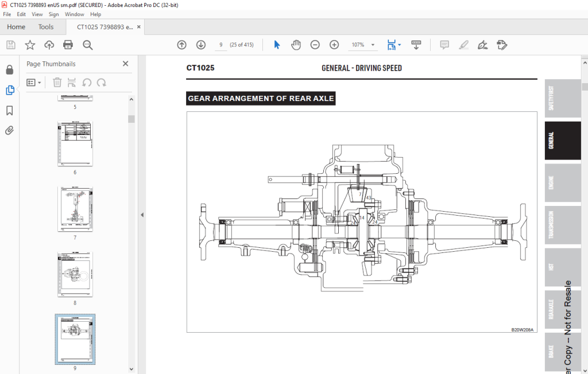Go to previous page arrow

point(182,45)
